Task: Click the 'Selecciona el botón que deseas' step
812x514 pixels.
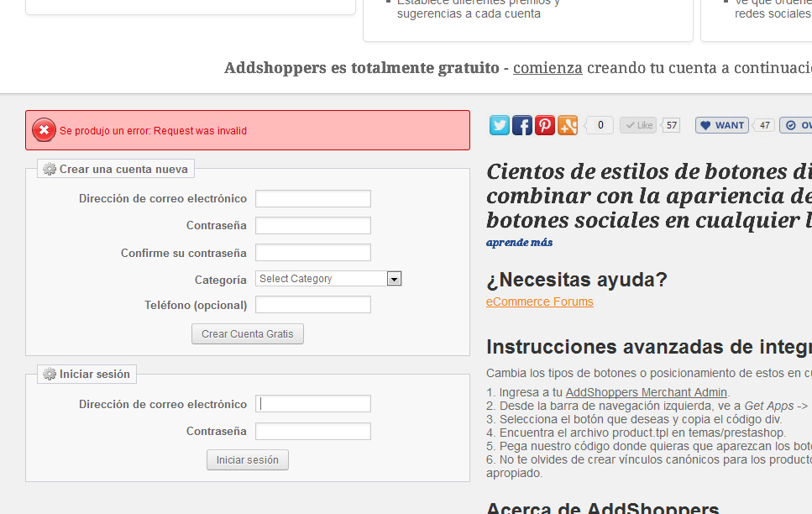Action: tap(634, 419)
